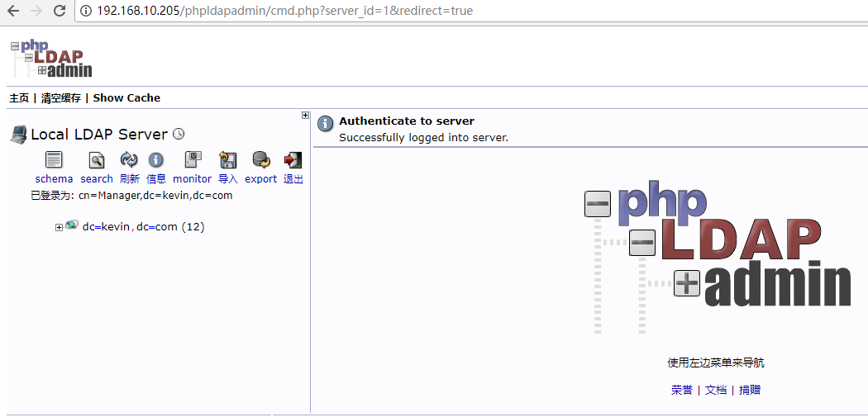Click the browser address bar URL
This screenshot has width=868, height=417.
click(x=285, y=11)
